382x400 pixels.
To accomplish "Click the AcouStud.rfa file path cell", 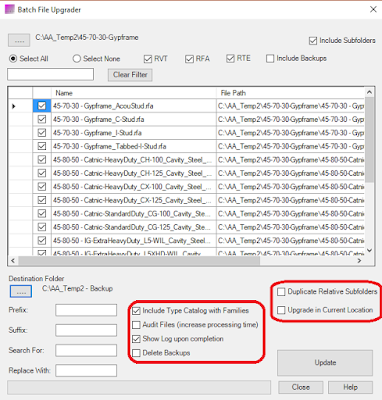I will (290, 106).
